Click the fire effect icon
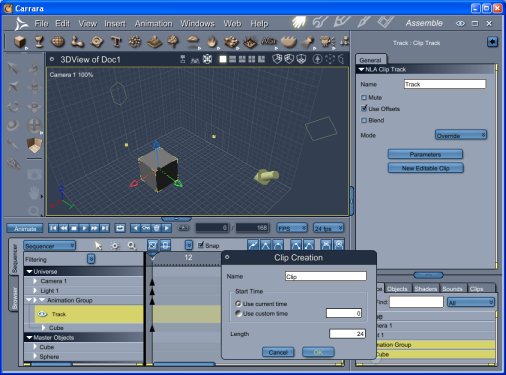Viewport: 506px width, 375px height. (x=212, y=42)
